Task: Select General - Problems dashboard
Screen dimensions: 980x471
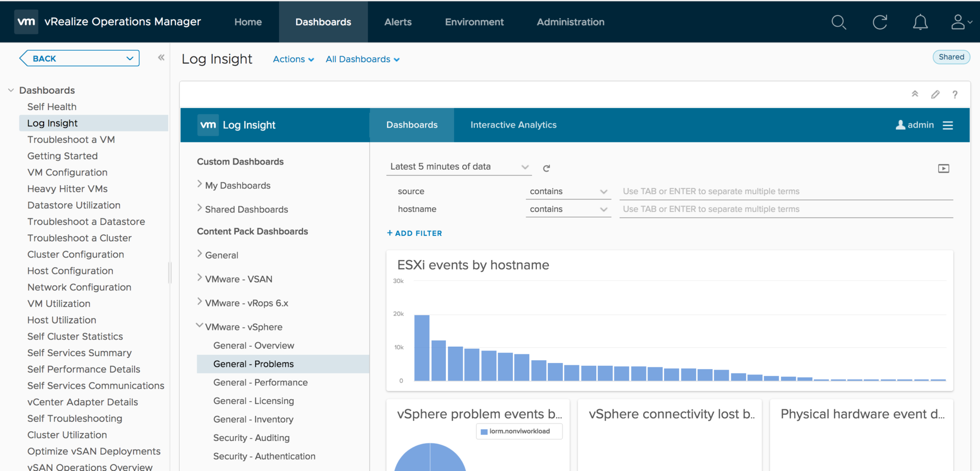Action: (x=283, y=364)
